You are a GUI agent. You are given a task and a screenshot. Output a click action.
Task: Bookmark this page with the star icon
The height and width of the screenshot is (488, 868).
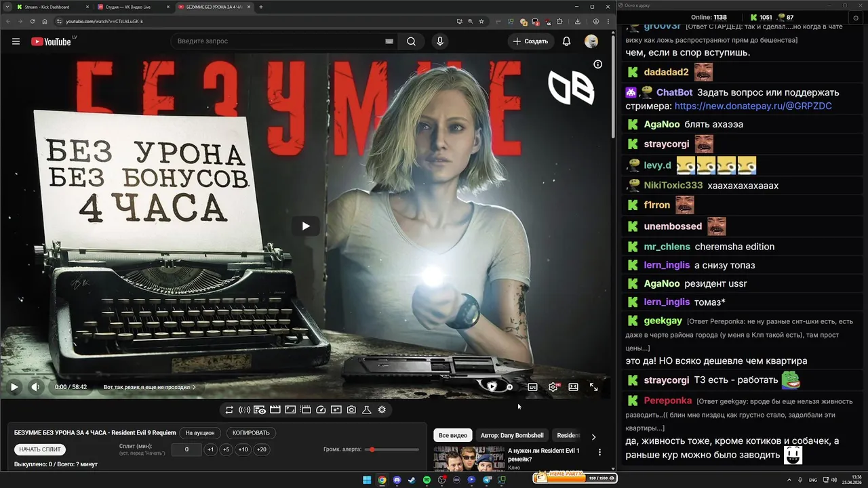481,21
